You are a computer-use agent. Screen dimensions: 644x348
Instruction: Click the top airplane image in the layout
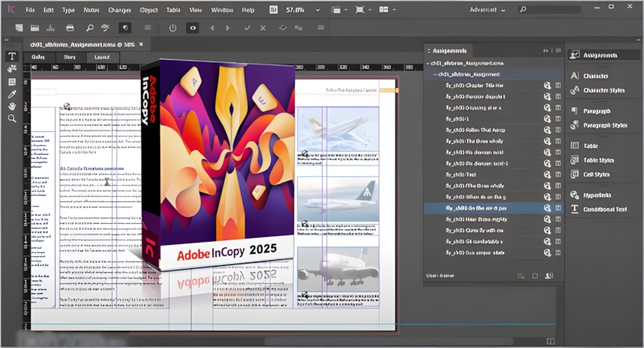tap(337, 130)
